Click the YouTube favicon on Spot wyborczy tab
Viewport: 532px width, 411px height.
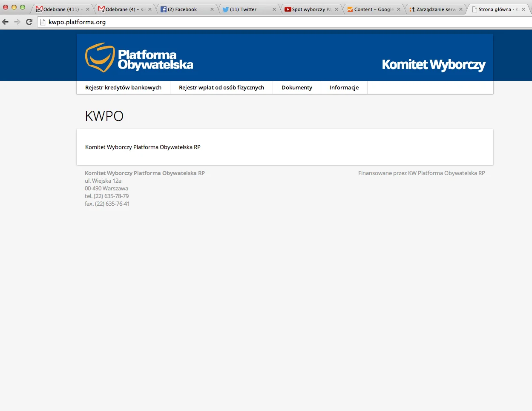coord(288,9)
